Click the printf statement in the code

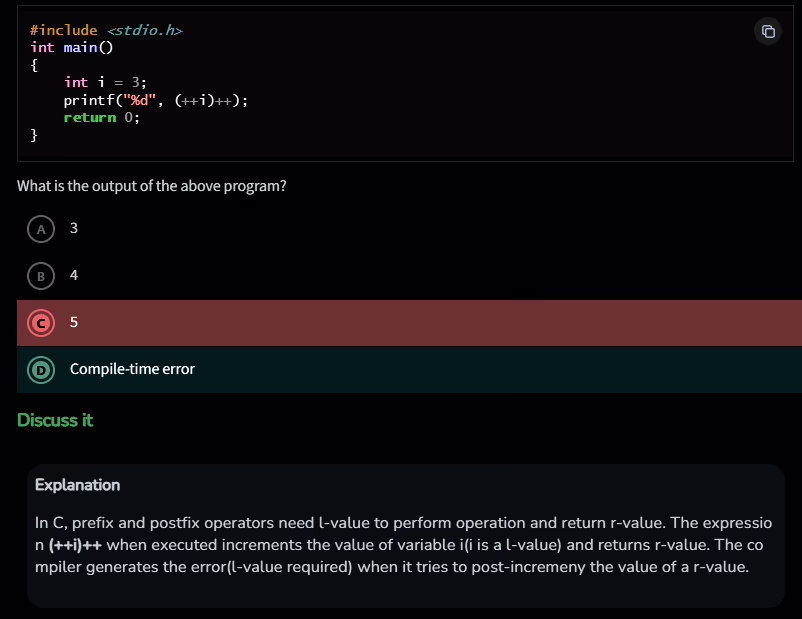coord(155,100)
